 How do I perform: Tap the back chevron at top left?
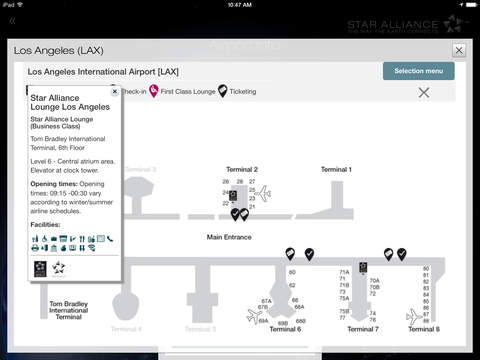coord(13,21)
